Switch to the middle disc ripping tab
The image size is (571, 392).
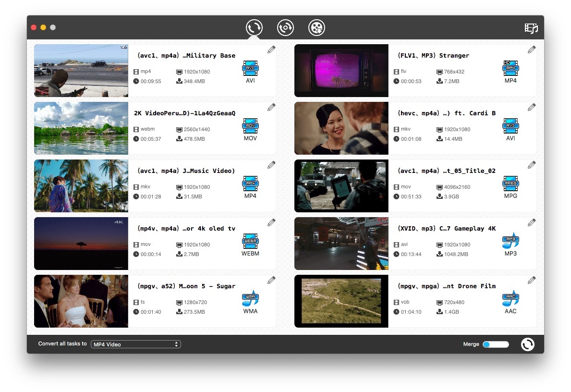(285, 27)
